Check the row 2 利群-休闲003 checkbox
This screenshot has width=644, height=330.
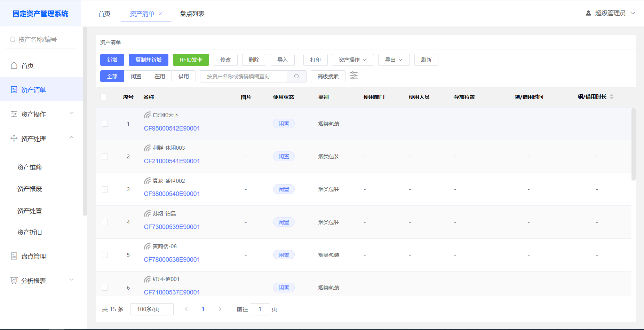105,157
